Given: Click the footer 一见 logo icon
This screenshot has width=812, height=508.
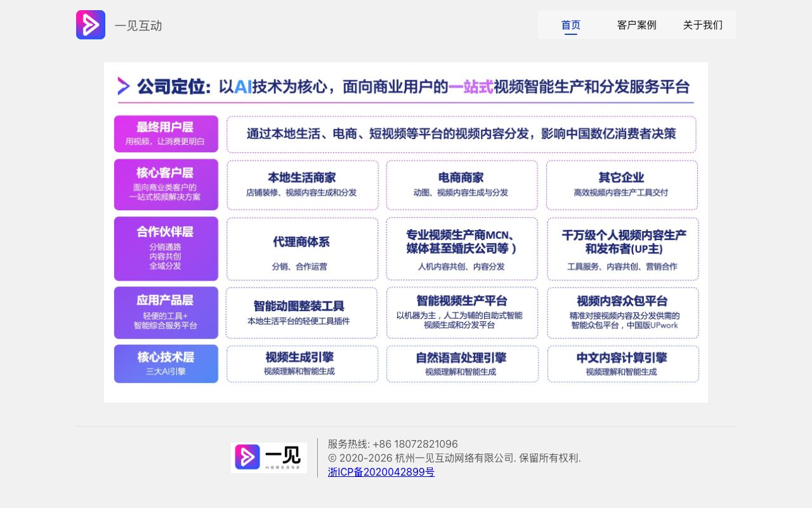Looking at the screenshot, I should pyautogui.click(x=249, y=457).
